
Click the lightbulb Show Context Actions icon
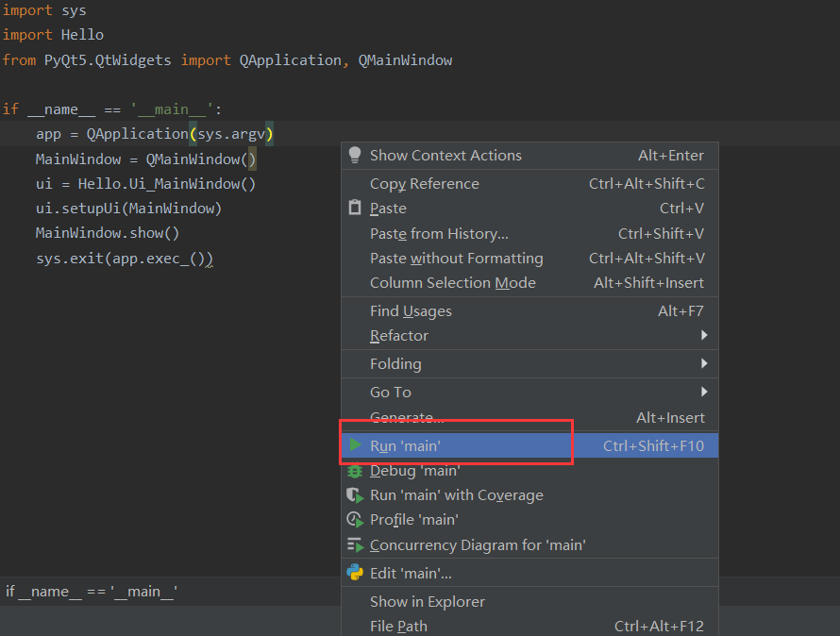coord(355,155)
